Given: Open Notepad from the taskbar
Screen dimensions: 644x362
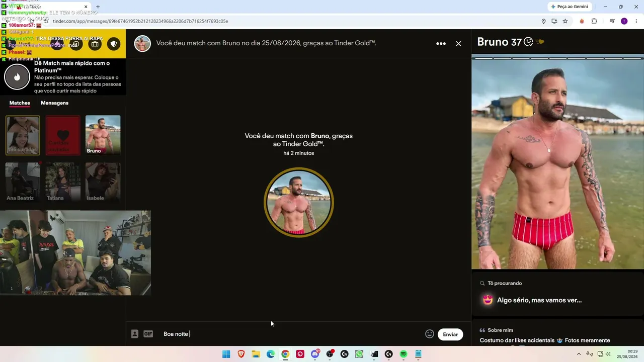Looking at the screenshot, I should click(418, 354).
